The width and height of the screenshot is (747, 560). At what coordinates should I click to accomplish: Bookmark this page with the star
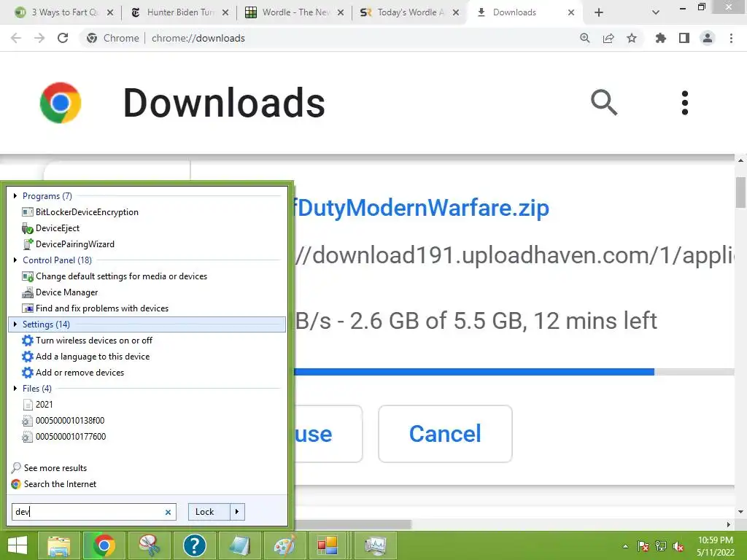point(632,38)
